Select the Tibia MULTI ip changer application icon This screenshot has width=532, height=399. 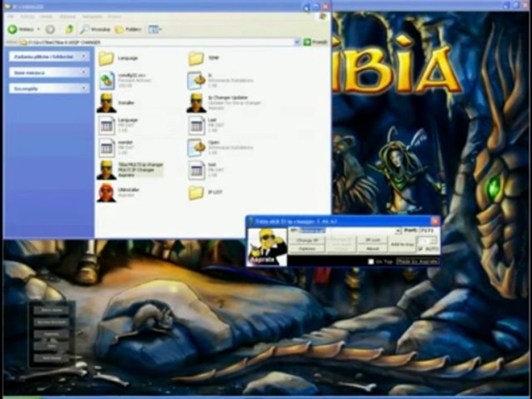(x=106, y=170)
